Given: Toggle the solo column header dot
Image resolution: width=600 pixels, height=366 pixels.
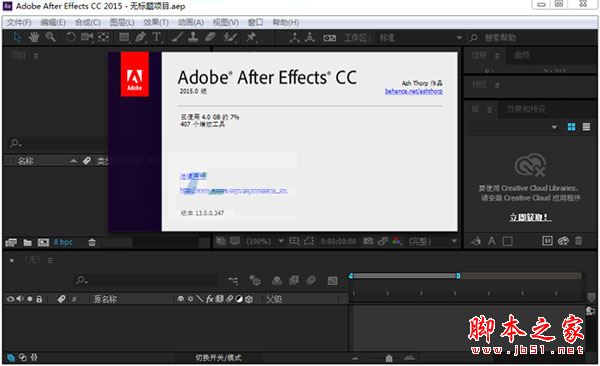Looking at the screenshot, I should (29, 299).
